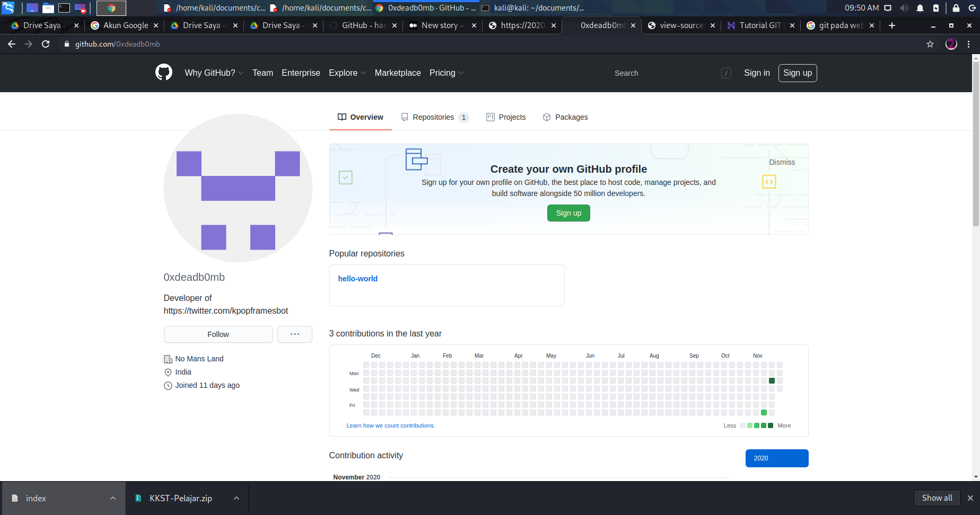This screenshot has height=515, width=980.
Task: Switch to kali terminal window in taskbar
Action: 532,8
